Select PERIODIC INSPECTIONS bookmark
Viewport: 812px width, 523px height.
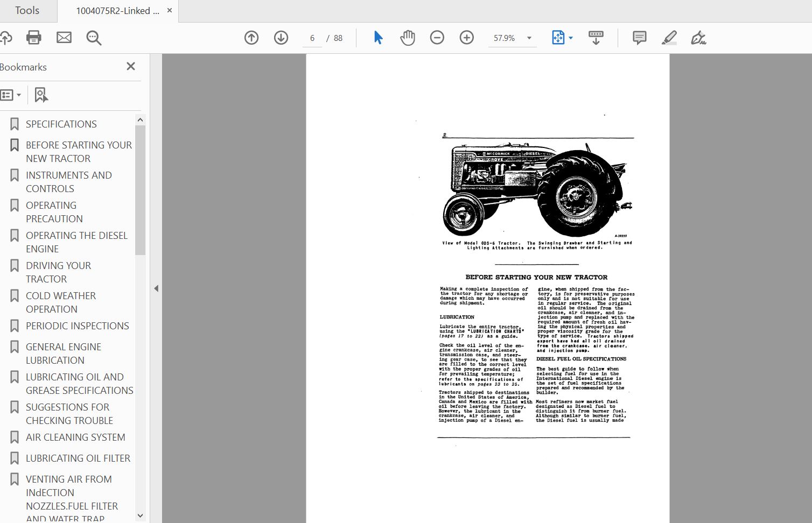[x=78, y=326]
